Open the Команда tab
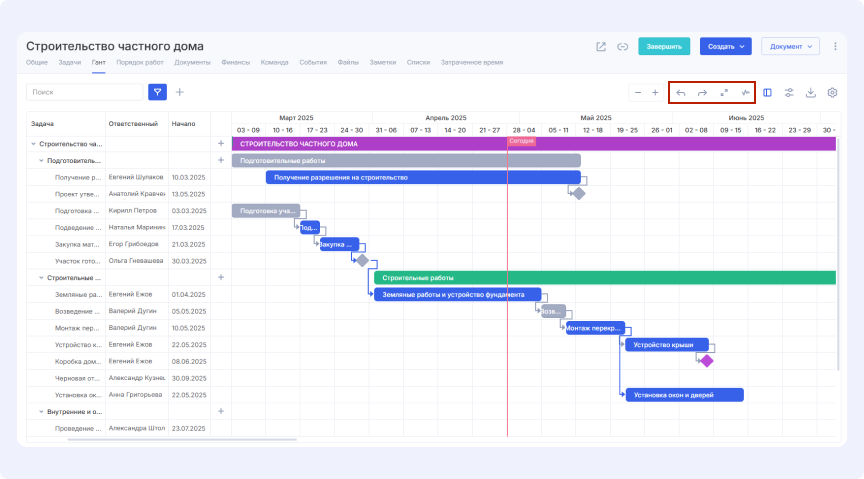 tap(274, 62)
